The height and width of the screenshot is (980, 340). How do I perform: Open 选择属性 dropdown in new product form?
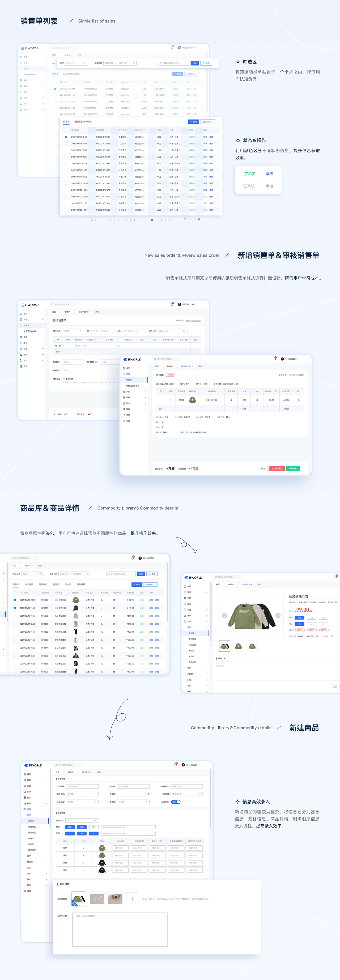tap(81, 820)
